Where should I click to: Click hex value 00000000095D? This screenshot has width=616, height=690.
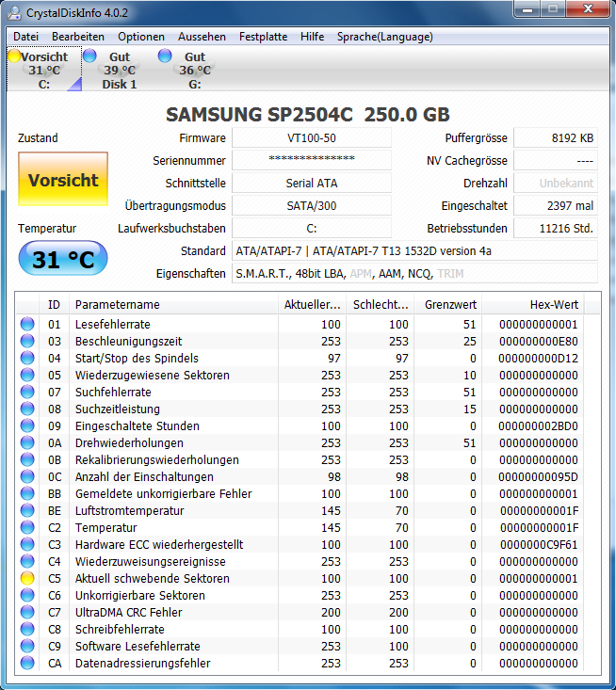[x=538, y=476]
